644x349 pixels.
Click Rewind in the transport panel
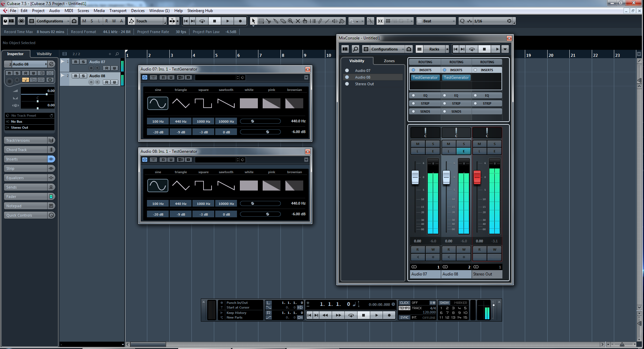(325, 315)
